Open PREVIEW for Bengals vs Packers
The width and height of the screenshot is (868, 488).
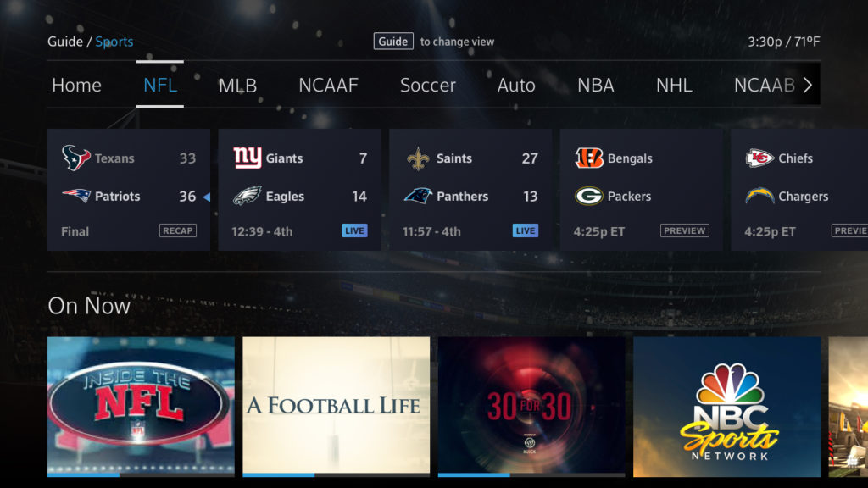coord(684,230)
